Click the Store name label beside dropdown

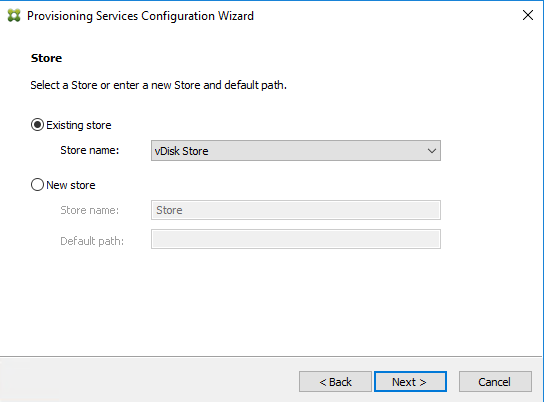[90, 150]
